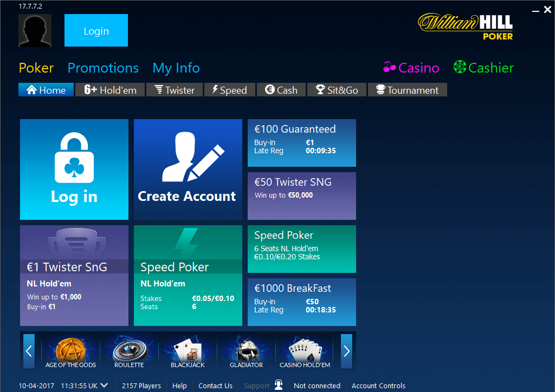The image size is (555, 392).
Task: Click the Tournament trophy icon
Action: (380, 90)
